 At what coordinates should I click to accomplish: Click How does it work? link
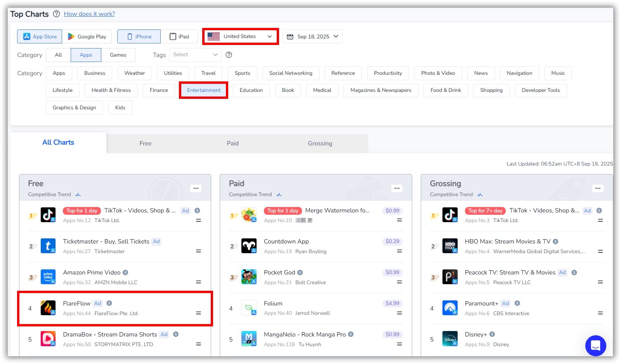click(x=89, y=14)
